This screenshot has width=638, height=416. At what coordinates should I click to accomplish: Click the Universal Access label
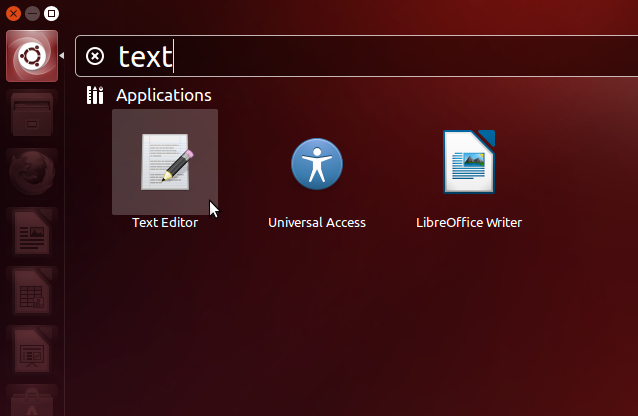pyautogui.click(x=317, y=223)
